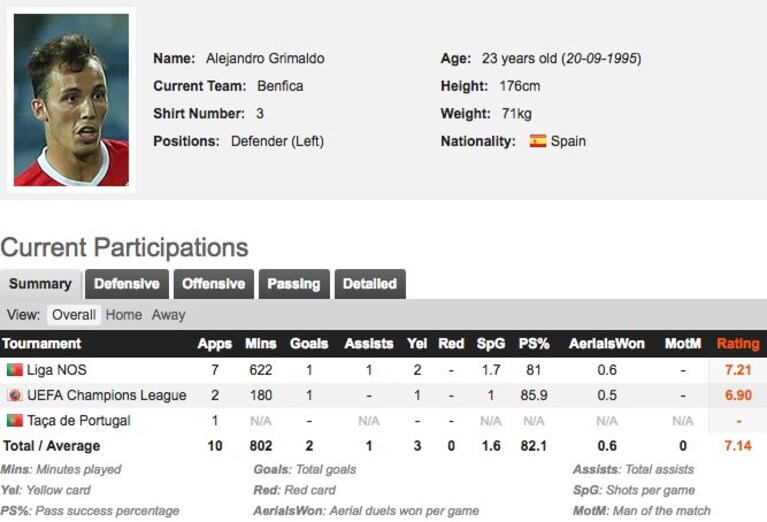Open the Taça de Portugal link
Viewport: 767px width, 522px height.
point(79,421)
